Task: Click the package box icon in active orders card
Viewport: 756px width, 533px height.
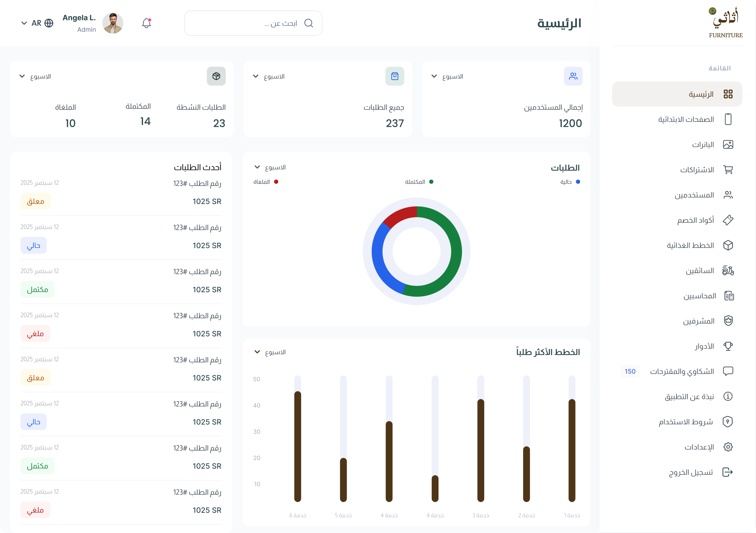Action: (x=216, y=76)
